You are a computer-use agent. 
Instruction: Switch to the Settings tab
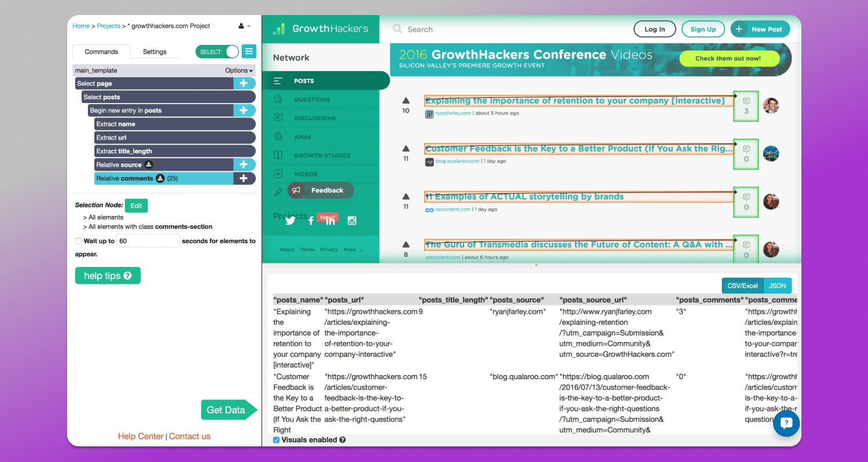(x=155, y=52)
